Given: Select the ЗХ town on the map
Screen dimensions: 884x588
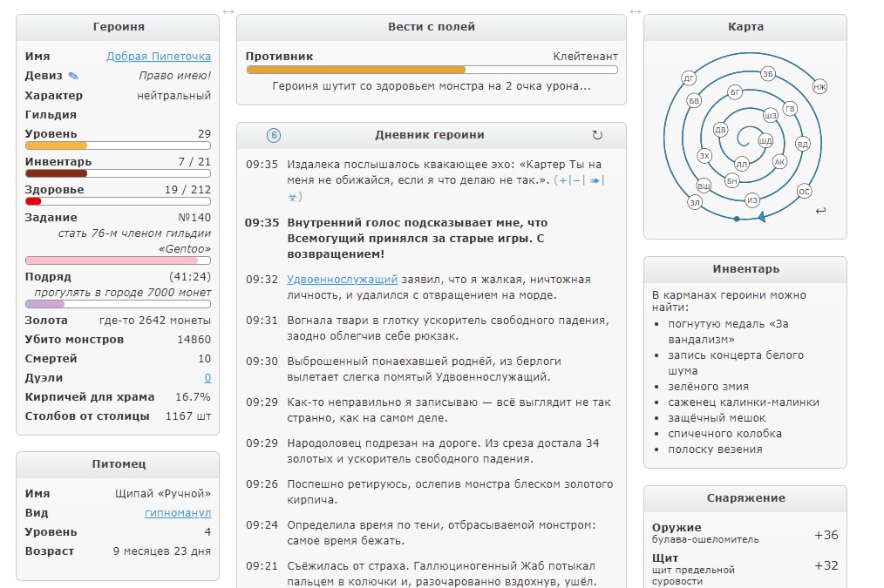Looking at the screenshot, I should click(704, 156).
